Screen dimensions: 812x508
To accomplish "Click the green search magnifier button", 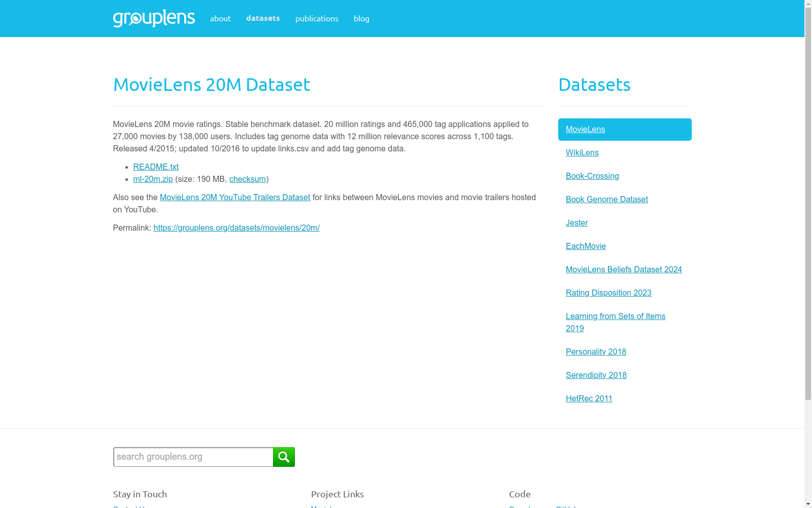I will coord(284,457).
